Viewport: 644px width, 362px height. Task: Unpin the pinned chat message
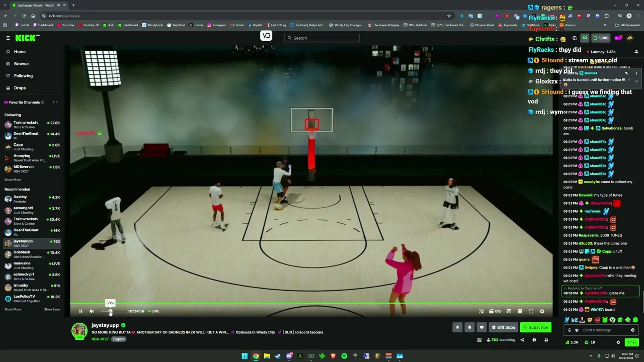626,73
